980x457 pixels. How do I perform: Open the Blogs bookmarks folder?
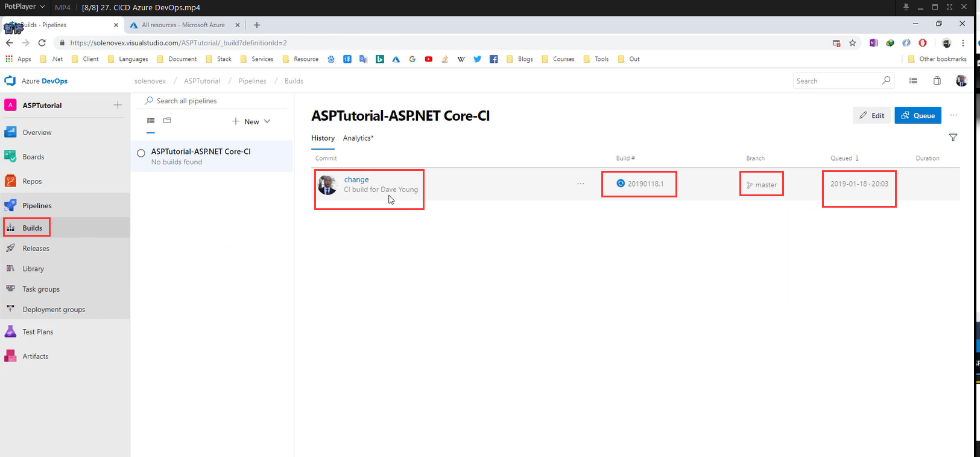click(520, 59)
